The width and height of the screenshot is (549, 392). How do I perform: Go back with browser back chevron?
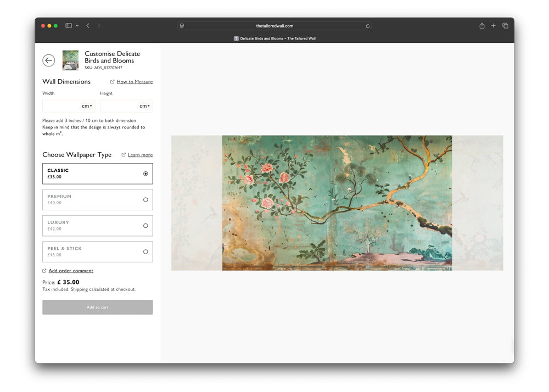(x=88, y=26)
